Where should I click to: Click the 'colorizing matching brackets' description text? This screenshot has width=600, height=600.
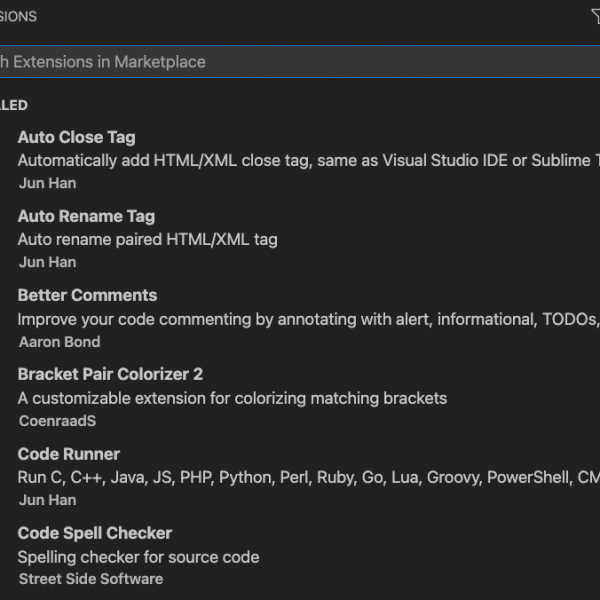click(x=232, y=398)
